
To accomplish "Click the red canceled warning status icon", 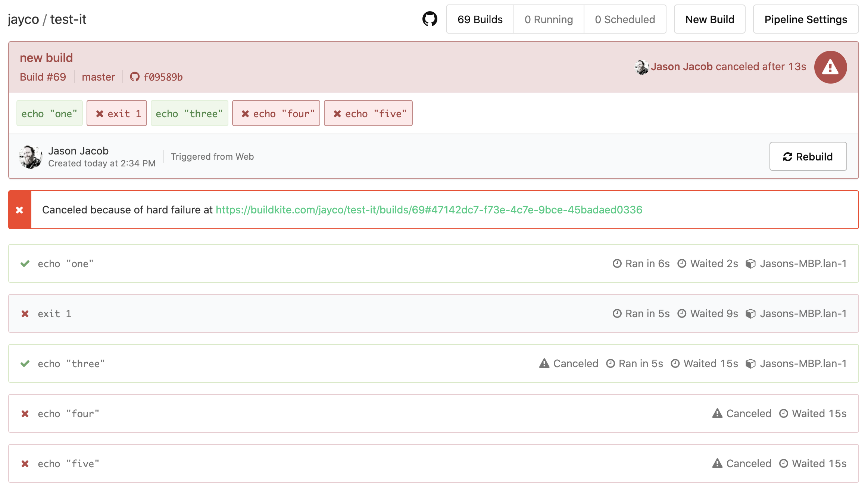I will click(x=830, y=67).
